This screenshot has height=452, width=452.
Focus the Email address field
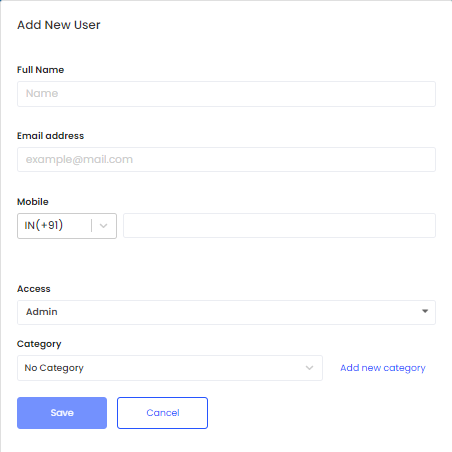point(226,160)
